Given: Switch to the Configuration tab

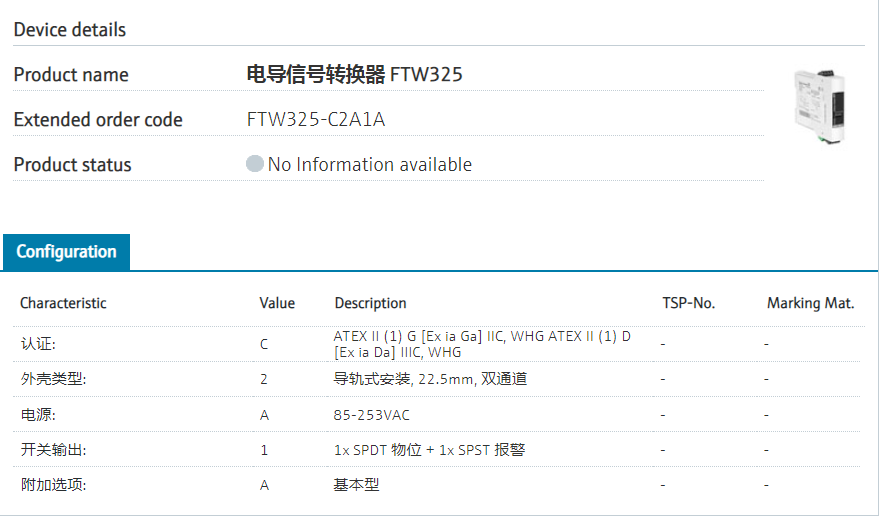Looking at the screenshot, I should (66, 252).
